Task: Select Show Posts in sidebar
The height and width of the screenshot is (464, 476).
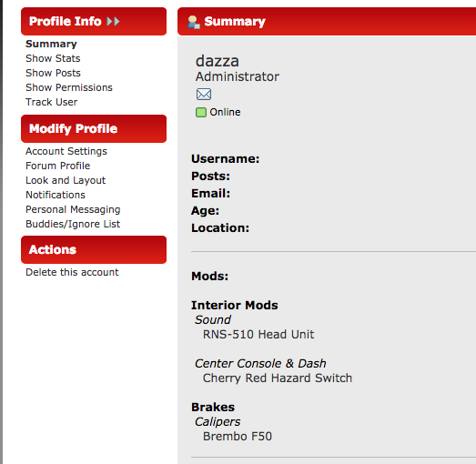Action: click(53, 73)
